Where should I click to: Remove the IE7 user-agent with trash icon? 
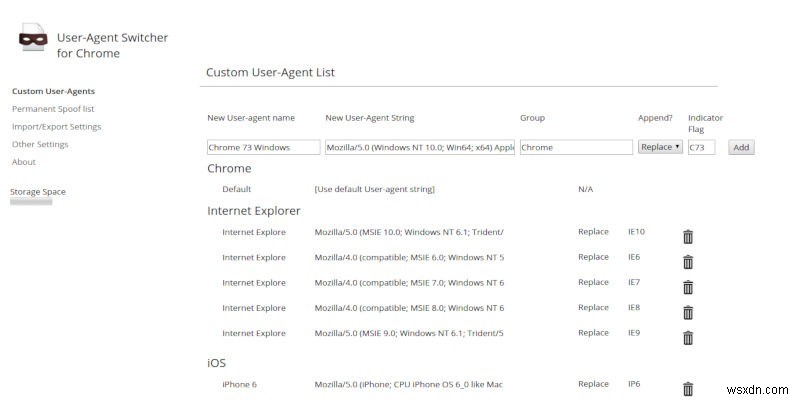click(x=688, y=287)
